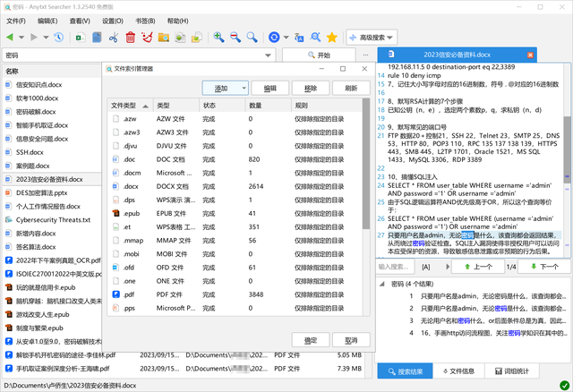This screenshot has width=573, height=392.
Task: Click the blue document copy icon
Action: pyautogui.click(x=97, y=37)
